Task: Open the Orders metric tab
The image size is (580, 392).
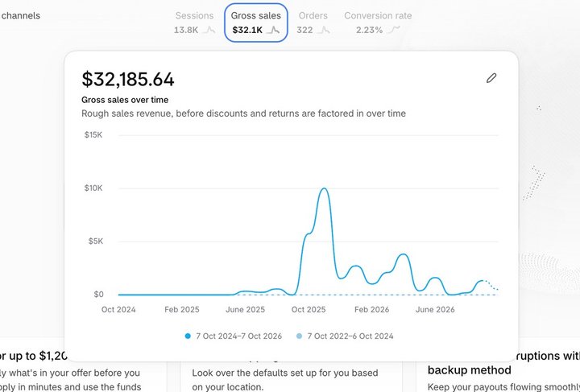Action: [x=313, y=23]
